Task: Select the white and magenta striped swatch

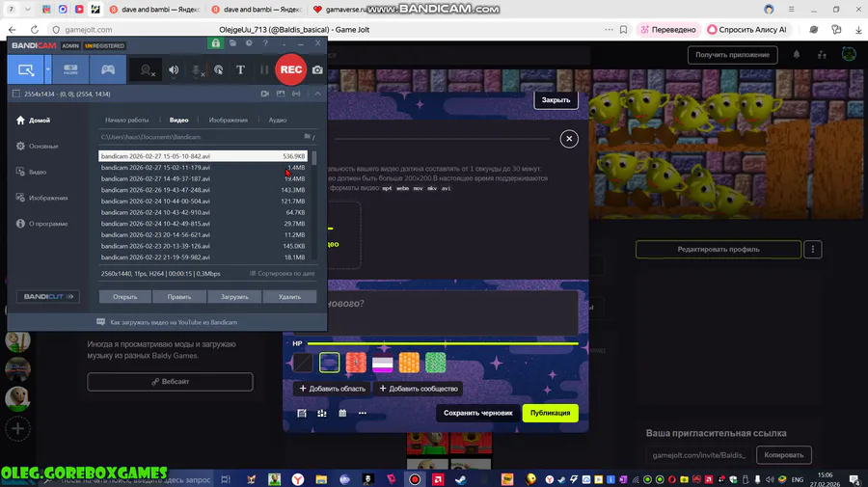Action: click(x=383, y=363)
